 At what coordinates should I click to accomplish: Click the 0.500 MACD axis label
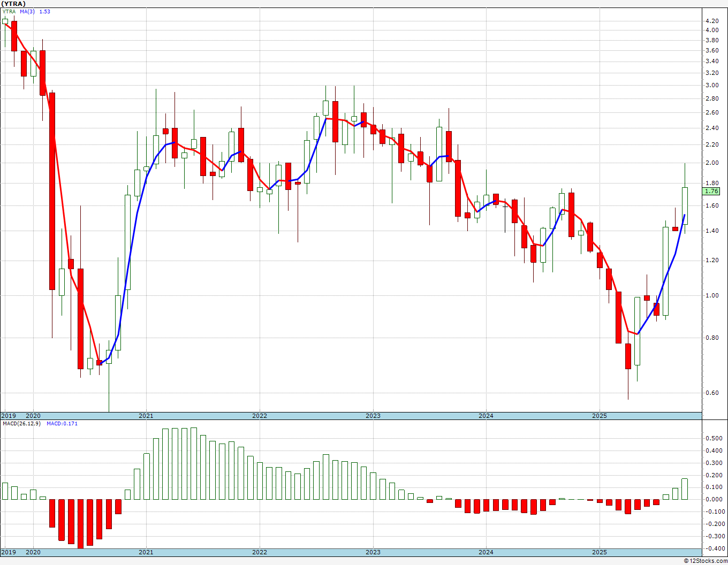click(x=714, y=438)
